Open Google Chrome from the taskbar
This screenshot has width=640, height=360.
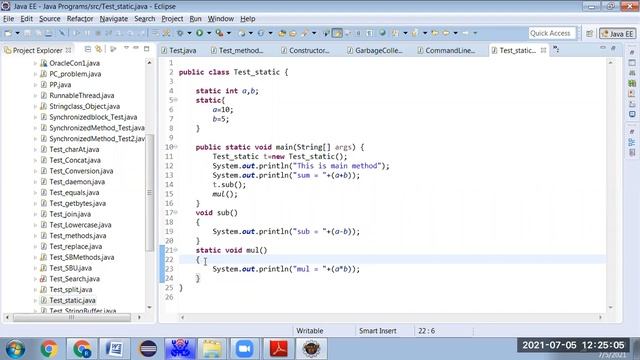tap(49, 349)
